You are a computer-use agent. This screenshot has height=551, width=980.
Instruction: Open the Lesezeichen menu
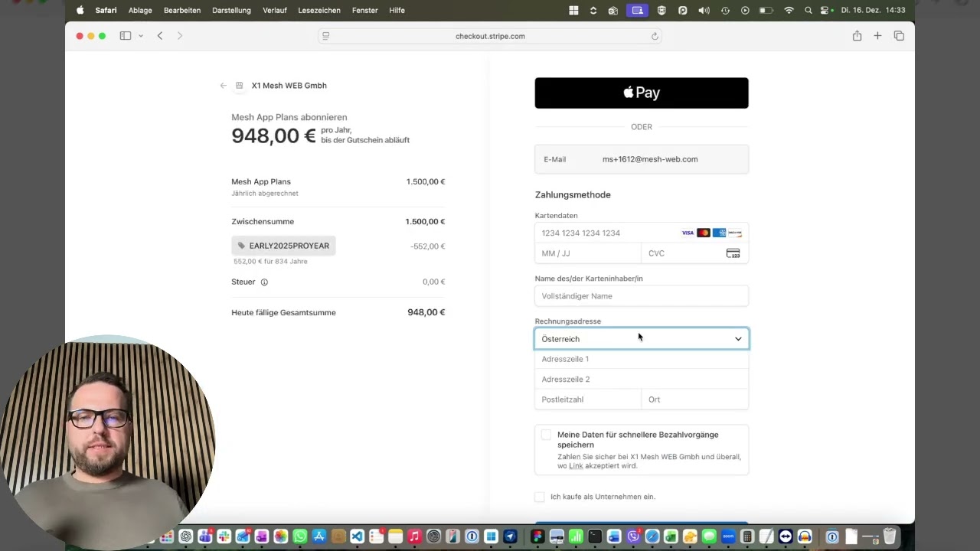pyautogui.click(x=319, y=11)
